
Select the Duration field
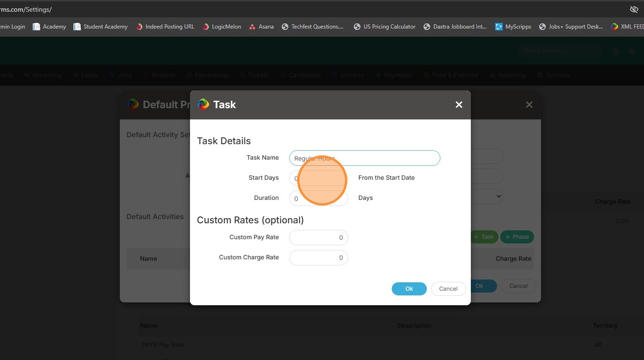(318, 198)
